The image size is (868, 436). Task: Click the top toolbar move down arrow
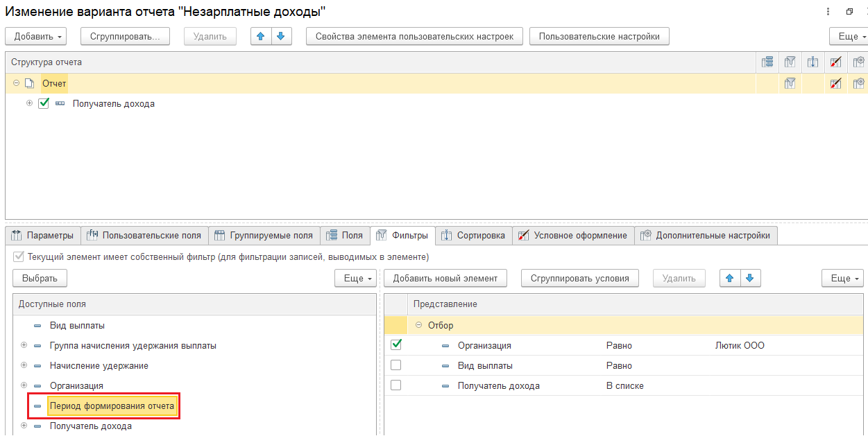(280, 36)
